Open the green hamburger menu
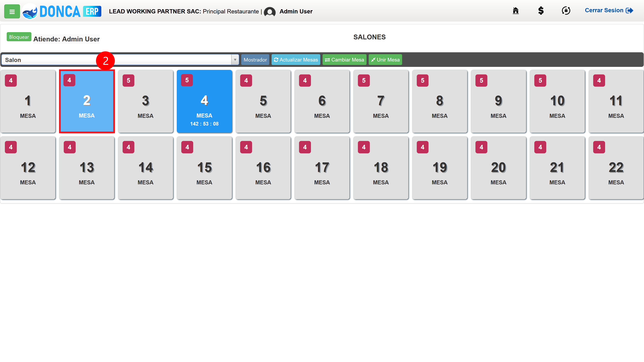Viewport: 644px width, 362px height. 12,12
